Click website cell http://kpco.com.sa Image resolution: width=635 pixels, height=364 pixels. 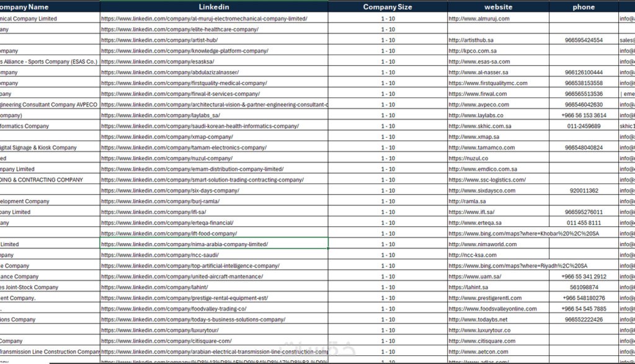point(498,51)
